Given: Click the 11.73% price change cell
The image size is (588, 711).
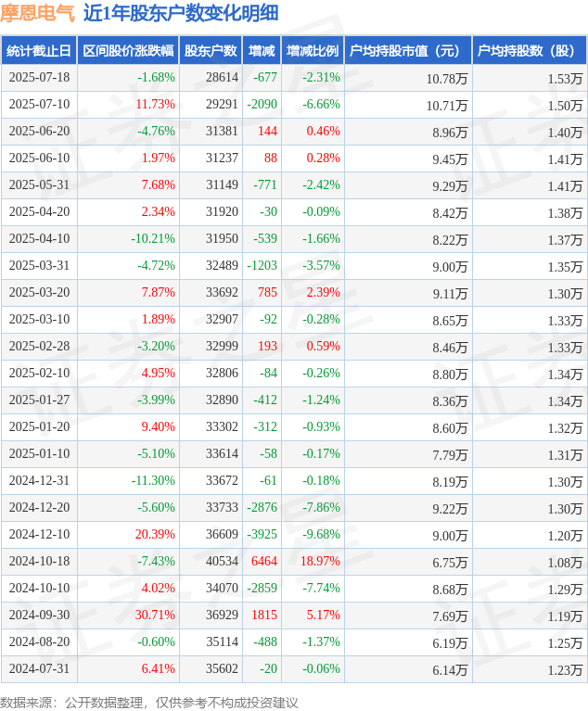Looking at the screenshot, I should coord(155,105).
